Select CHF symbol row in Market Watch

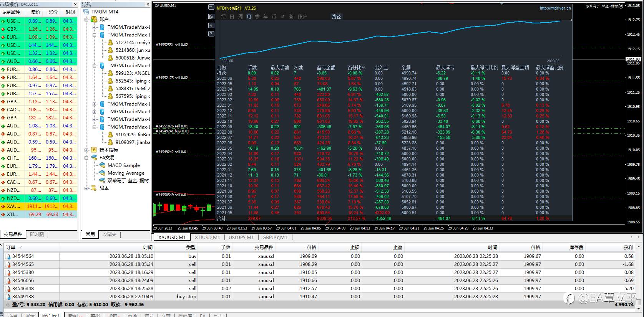click(x=38, y=158)
